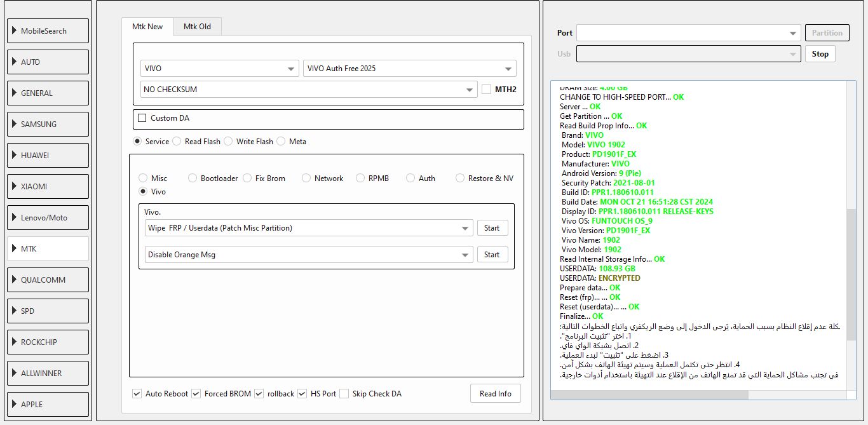Viewport: 868px width, 425px height.
Task: Open the HUAWEI sidebar section
Action: coord(48,156)
